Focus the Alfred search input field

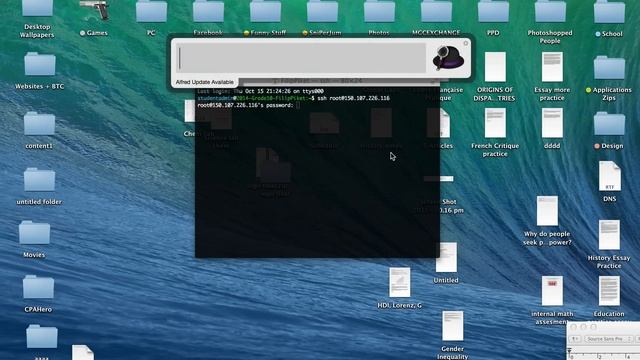[x=301, y=58]
